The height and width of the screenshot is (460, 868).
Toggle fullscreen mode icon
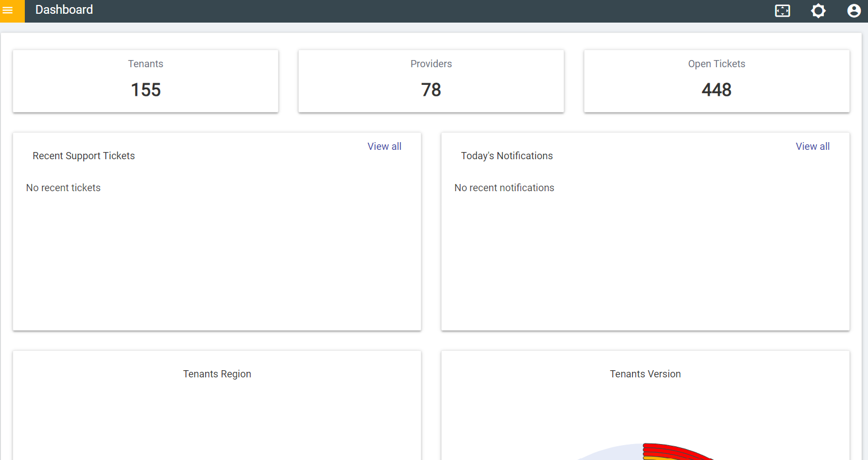click(783, 10)
